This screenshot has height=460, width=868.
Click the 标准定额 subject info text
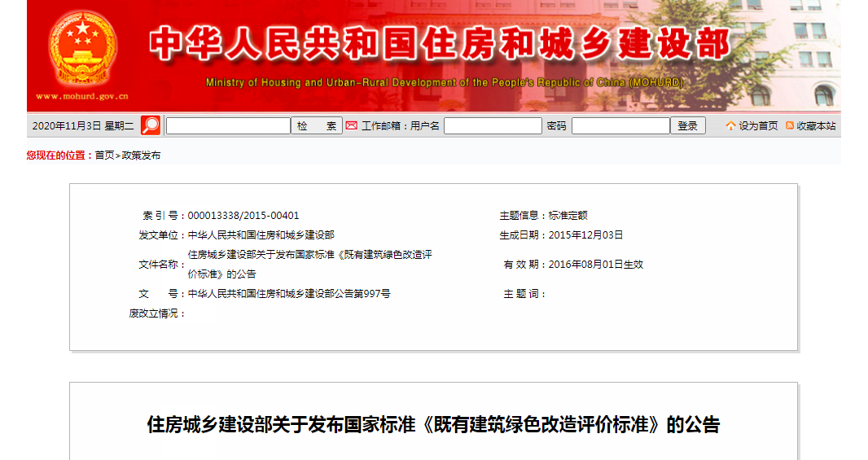coord(568,215)
